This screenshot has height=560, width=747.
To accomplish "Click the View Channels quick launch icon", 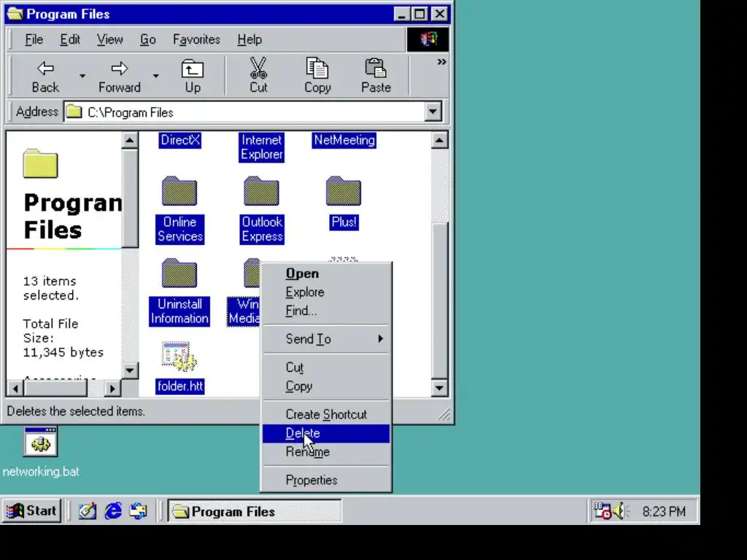I will point(139,511).
